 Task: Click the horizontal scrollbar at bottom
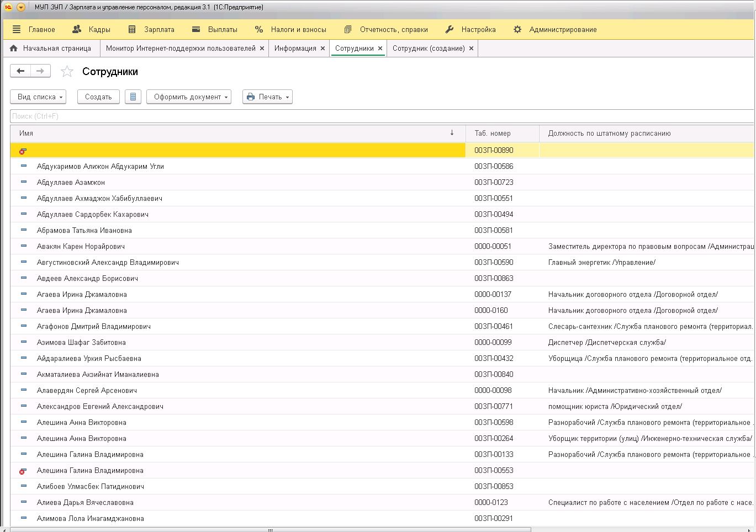271,530
